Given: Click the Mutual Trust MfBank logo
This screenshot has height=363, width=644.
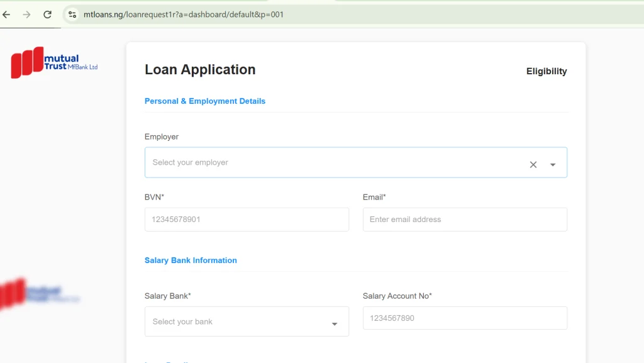Looking at the screenshot, I should point(54,62).
